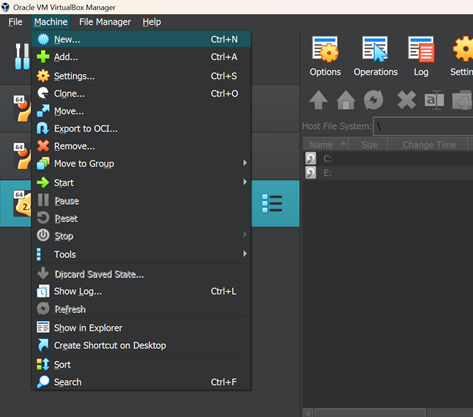Choose Create Shortcut on Desktop entry
Screen dimensions: 473x417
click(141, 345)
